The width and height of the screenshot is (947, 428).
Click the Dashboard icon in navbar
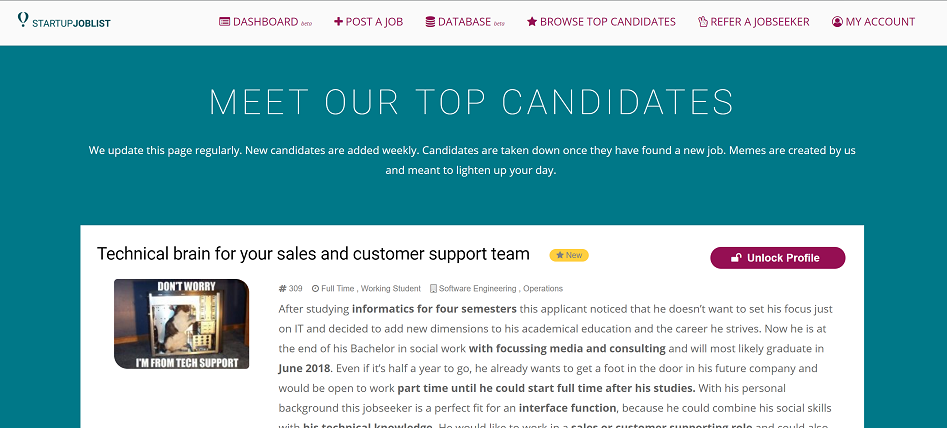tap(224, 22)
